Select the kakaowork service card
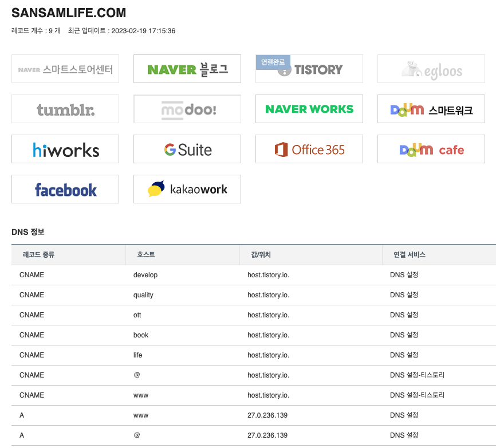Viewport: 496px width, 448px height. [187, 189]
